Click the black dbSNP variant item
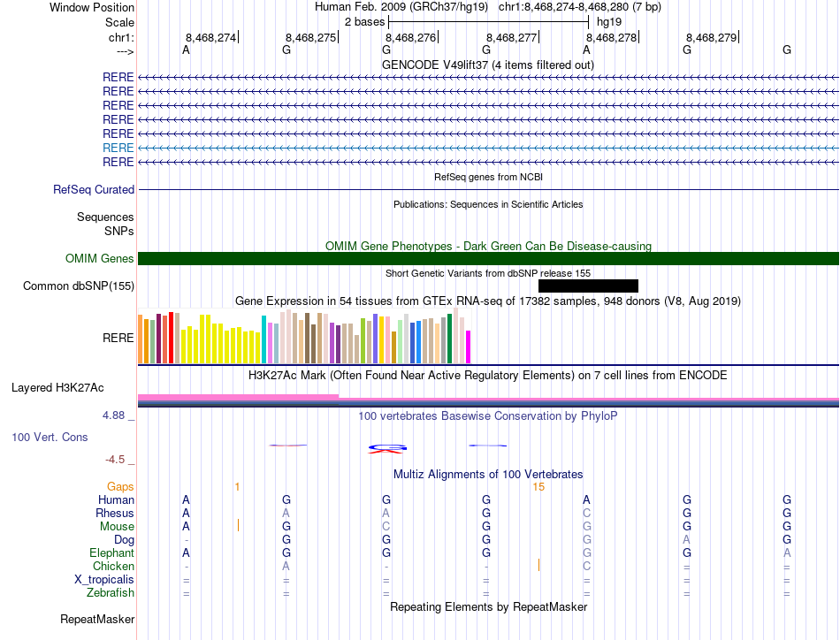840x640 pixels. pyautogui.click(x=588, y=286)
